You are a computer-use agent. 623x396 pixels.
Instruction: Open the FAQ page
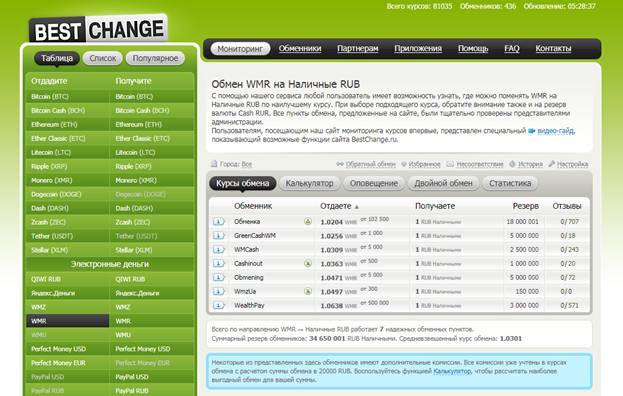pyautogui.click(x=512, y=48)
